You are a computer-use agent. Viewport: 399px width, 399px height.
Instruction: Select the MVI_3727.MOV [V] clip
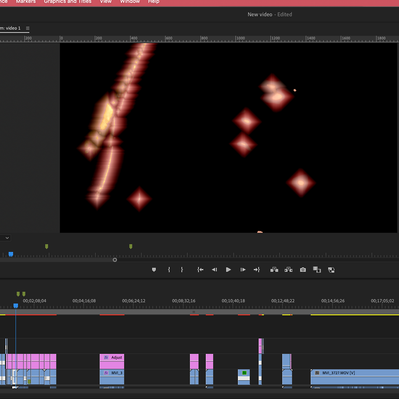click(355, 377)
